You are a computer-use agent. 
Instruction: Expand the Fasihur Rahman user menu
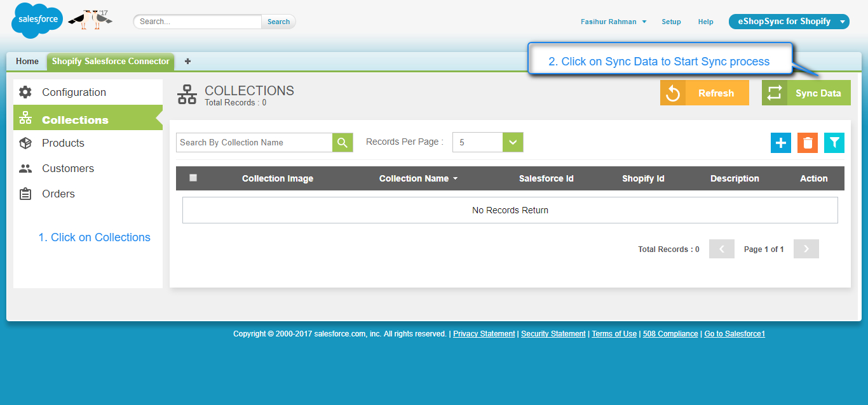tap(613, 22)
